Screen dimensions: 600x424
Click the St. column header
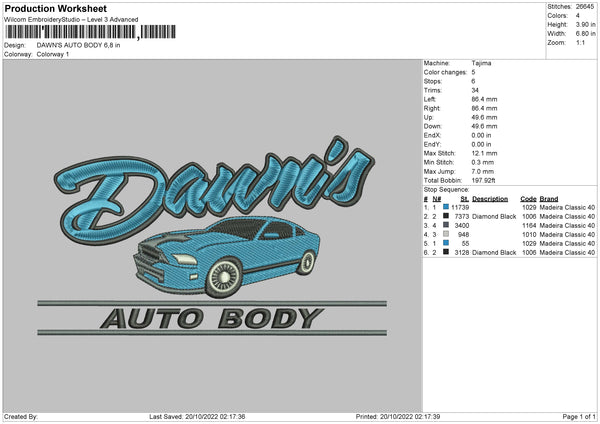464,197
